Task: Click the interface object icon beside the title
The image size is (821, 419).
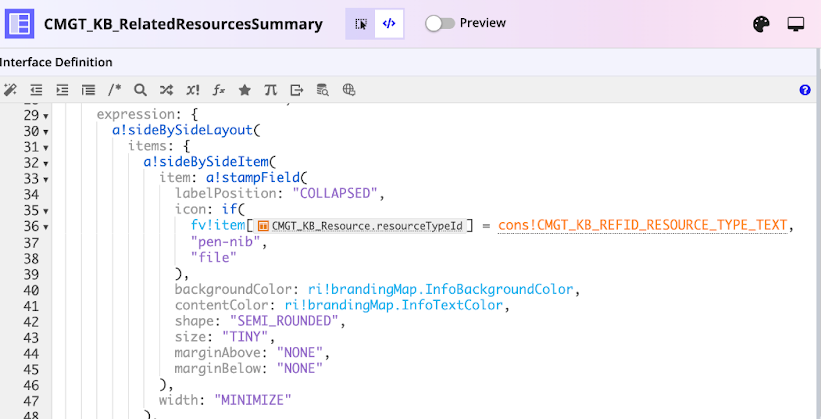Action: coord(19,24)
